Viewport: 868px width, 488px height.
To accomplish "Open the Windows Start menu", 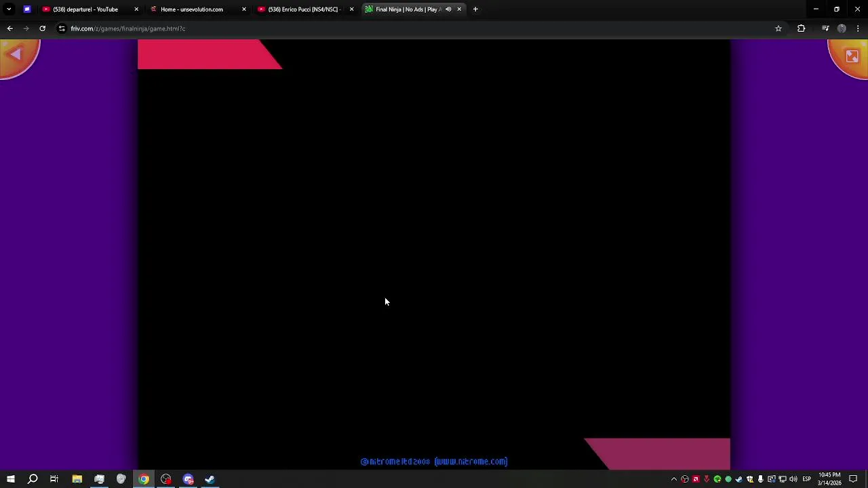I will pos(11,479).
